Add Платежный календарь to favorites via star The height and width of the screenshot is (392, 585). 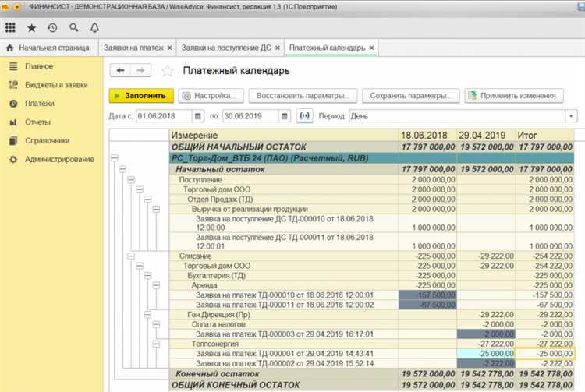click(x=166, y=71)
